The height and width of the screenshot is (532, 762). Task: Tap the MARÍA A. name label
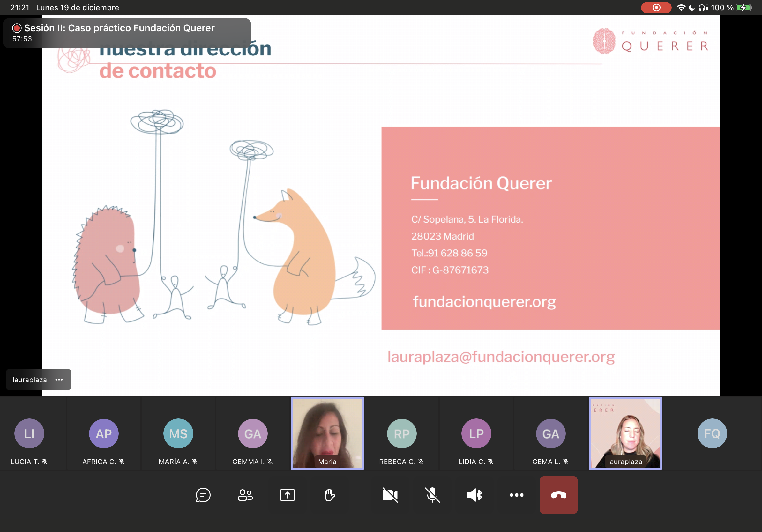(174, 462)
